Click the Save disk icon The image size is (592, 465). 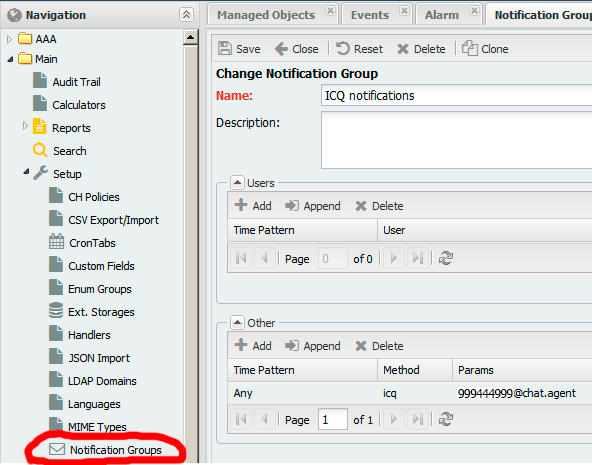pos(225,48)
